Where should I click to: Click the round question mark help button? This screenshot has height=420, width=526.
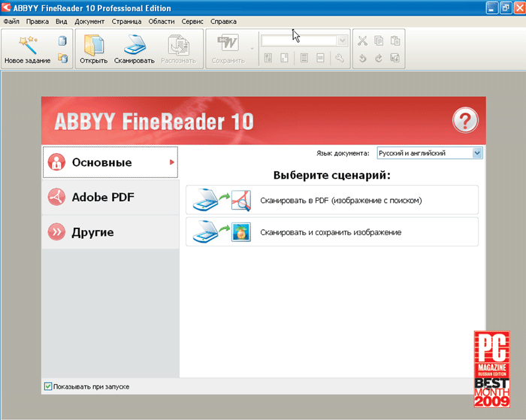pos(465,121)
